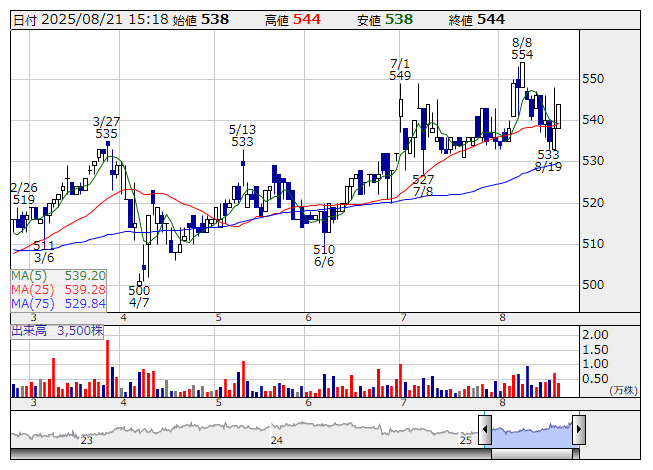Click the 終値 544 closing price

pos(477,20)
